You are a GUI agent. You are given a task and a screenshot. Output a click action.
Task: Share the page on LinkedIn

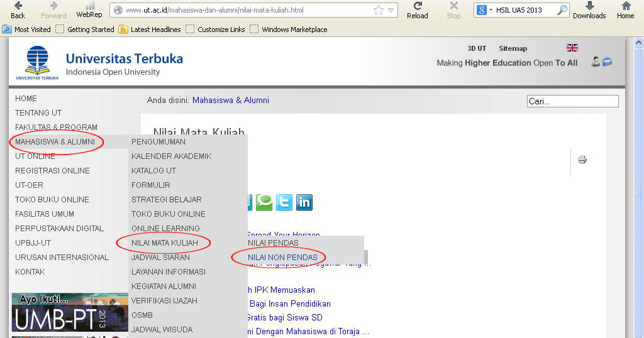(x=304, y=202)
